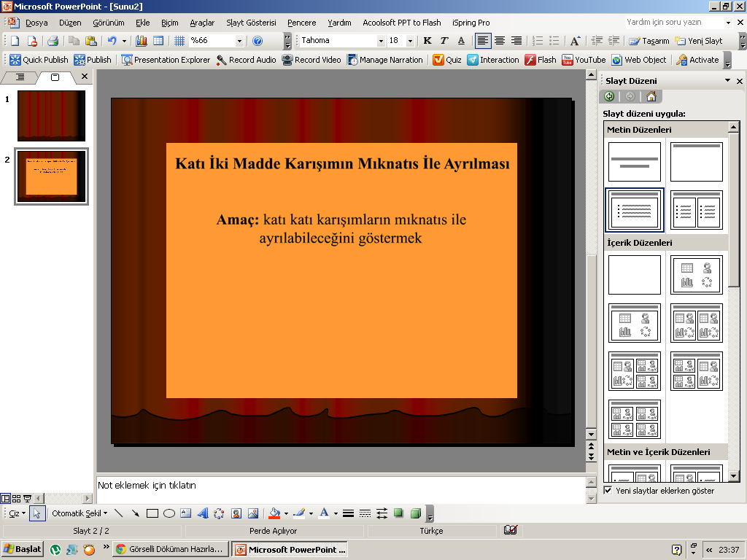This screenshot has width=747, height=560.
Task: Open the iSpring Pro menu
Action: point(471,23)
